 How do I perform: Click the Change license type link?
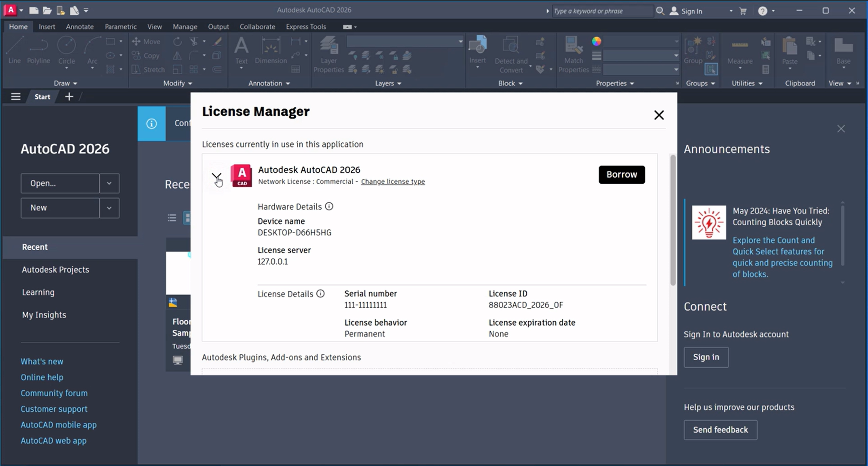[393, 182]
